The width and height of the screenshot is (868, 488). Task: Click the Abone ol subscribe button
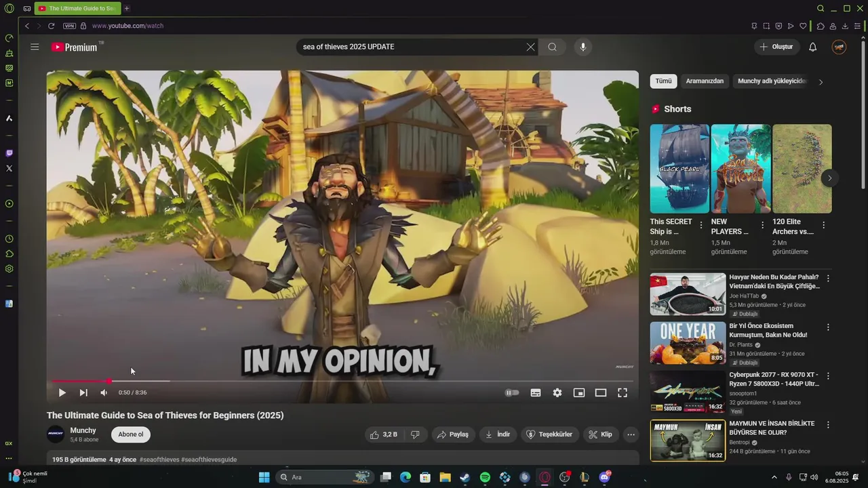pyautogui.click(x=131, y=434)
